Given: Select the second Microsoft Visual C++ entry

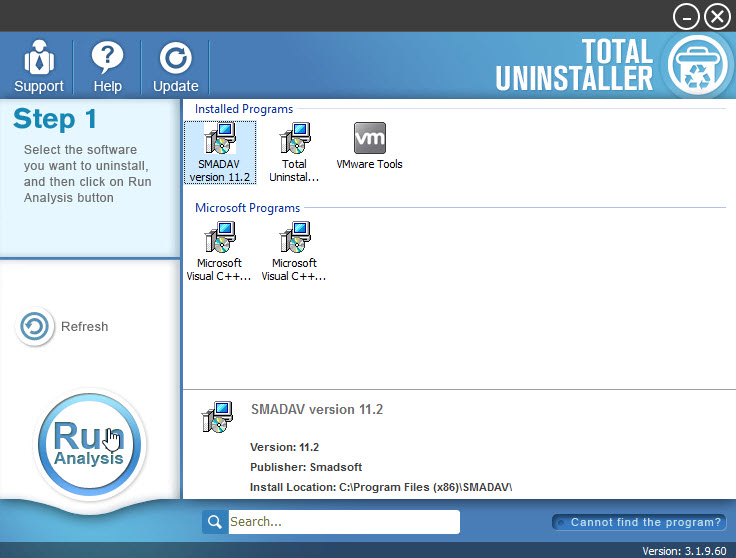Looking at the screenshot, I should click(x=294, y=252).
